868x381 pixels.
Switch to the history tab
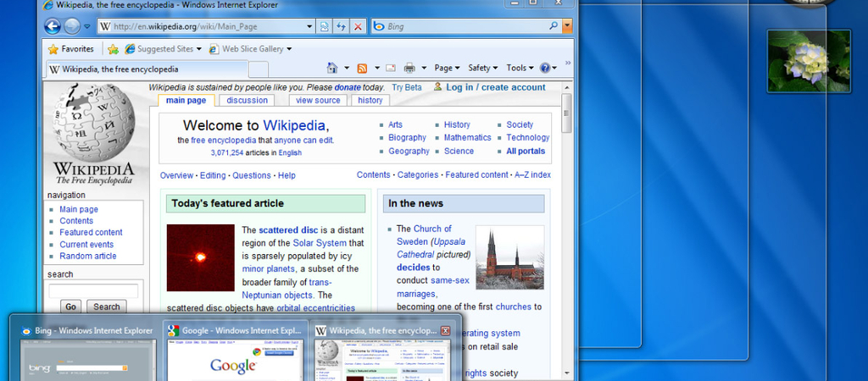click(370, 100)
